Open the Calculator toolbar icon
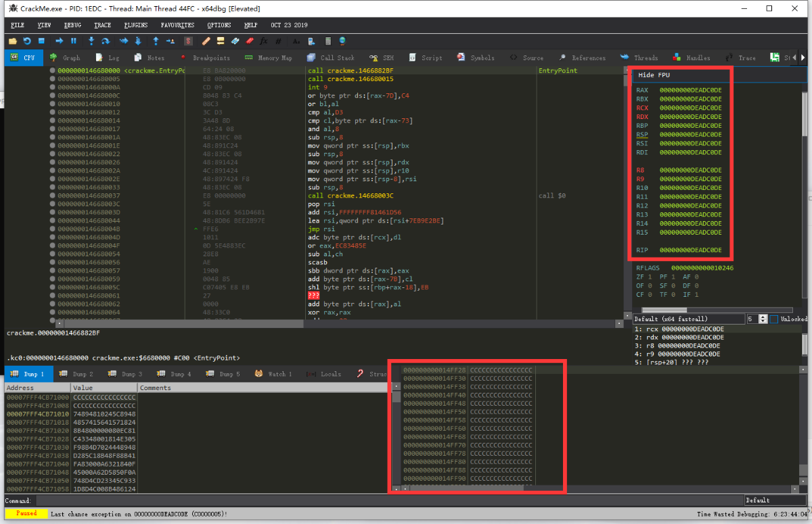This screenshot has width=812, height=524. click(x=328, y=41)
